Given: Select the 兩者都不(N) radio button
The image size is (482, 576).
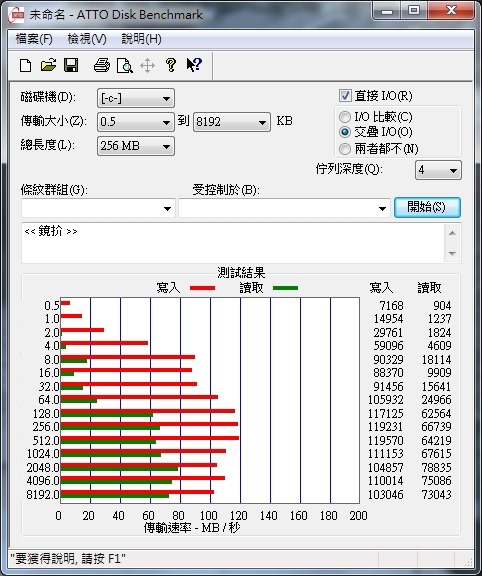Looking at the screenshot, I should coord(345,149).
